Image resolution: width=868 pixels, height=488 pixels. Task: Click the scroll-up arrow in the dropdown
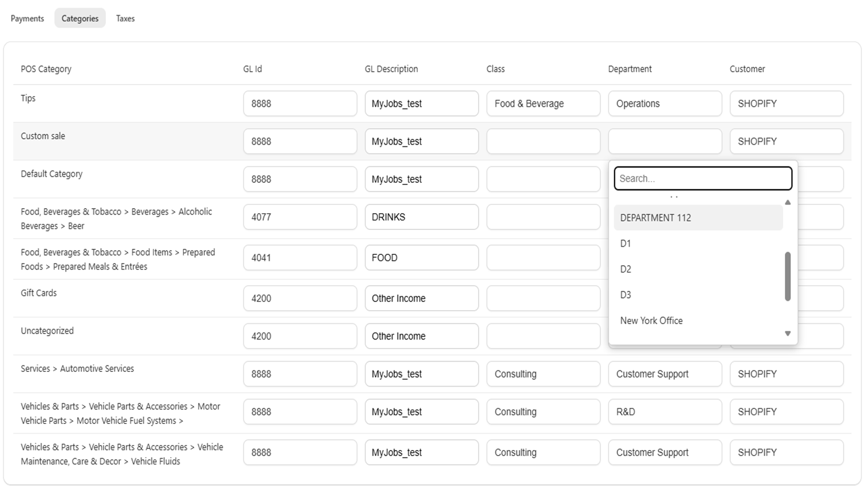[x=788, y=202]
